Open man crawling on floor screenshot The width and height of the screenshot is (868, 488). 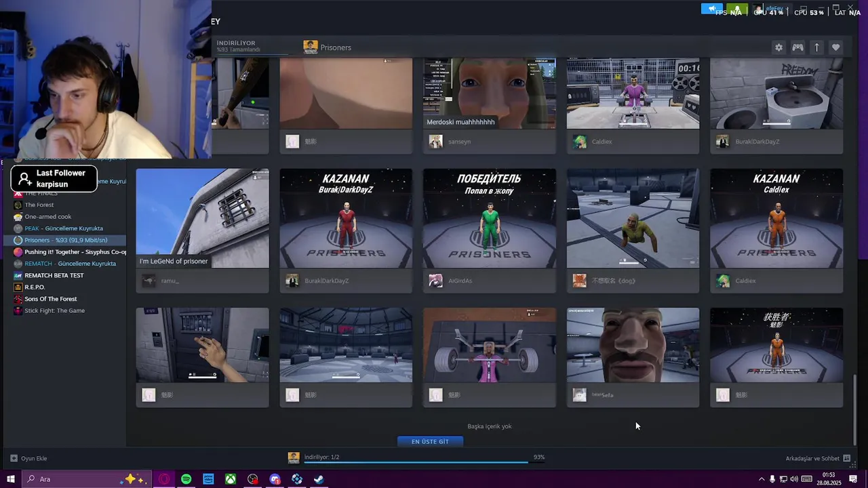pyautogui.click(x=633, y=218)
